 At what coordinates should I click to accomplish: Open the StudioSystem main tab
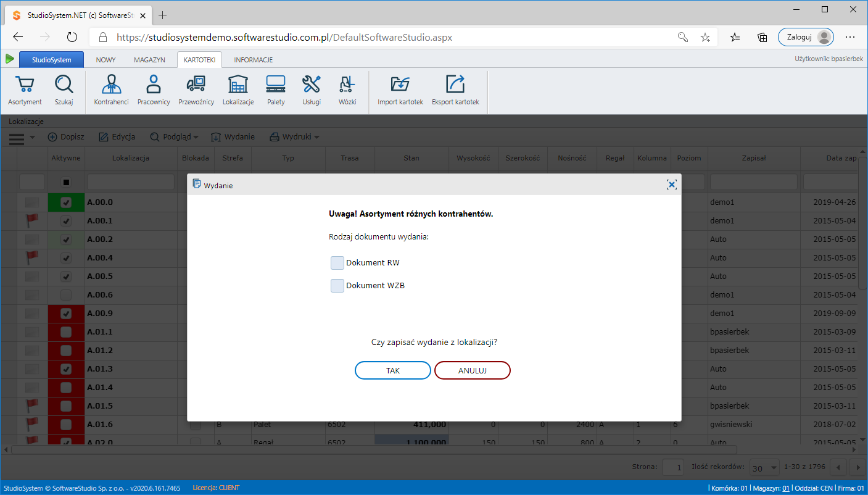52,60
